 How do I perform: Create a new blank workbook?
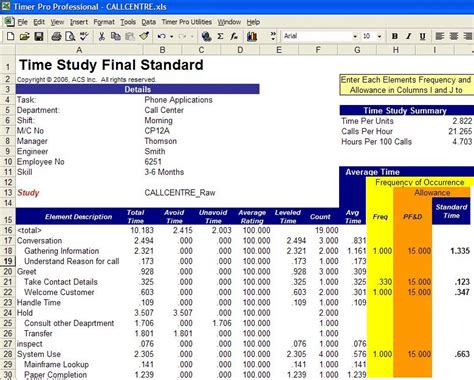coord(10,36)
